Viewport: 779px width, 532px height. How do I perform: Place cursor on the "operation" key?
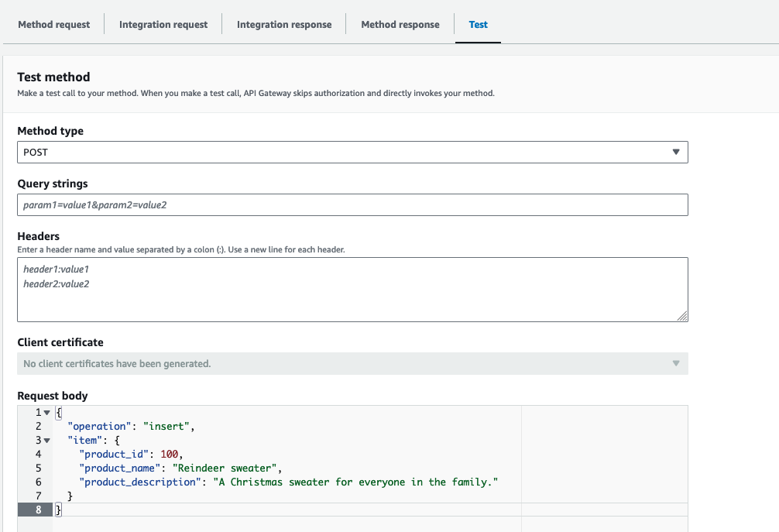(x=98, y=427)
